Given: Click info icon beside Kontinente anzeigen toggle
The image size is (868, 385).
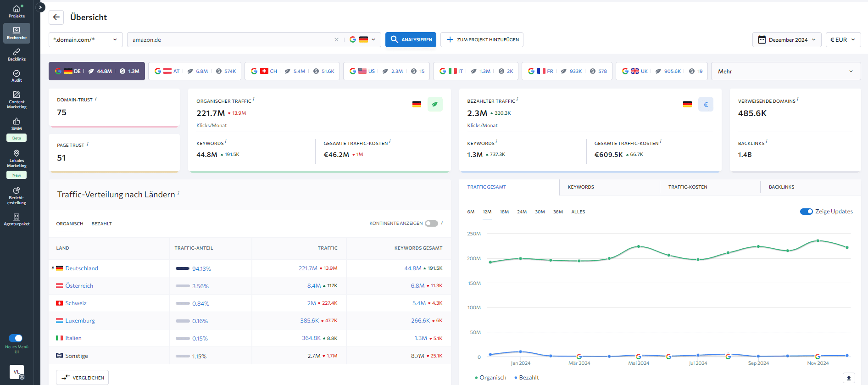Looking at the screenshot, I should (442, 223).
